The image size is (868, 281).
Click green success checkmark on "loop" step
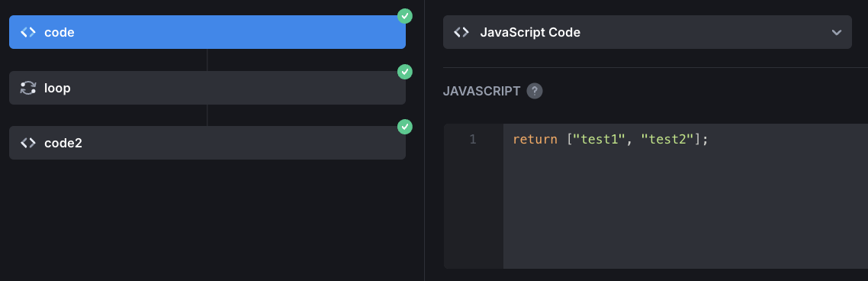click(405, 72)
